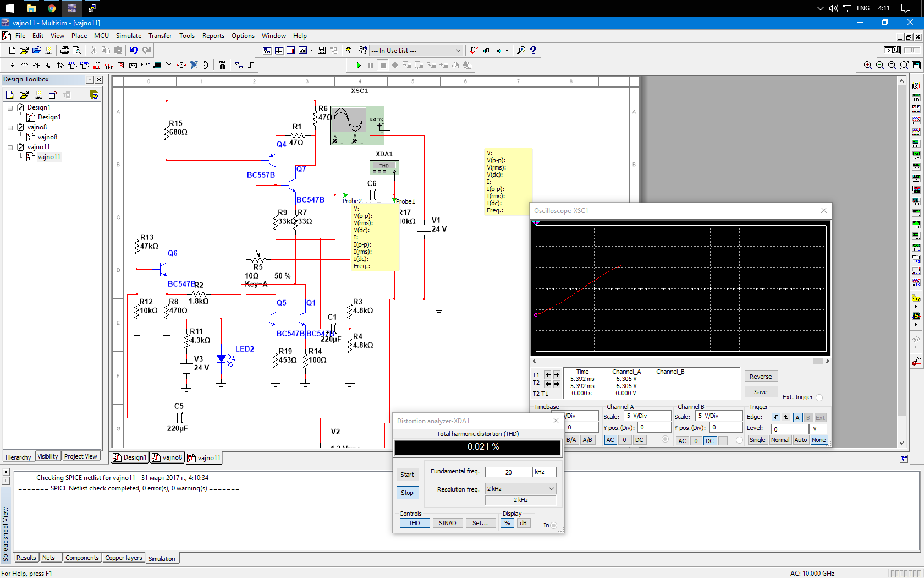Select THD mode in distortion analyzer
The width and height of the screenshot is (924, 578).
coord(414,523)
